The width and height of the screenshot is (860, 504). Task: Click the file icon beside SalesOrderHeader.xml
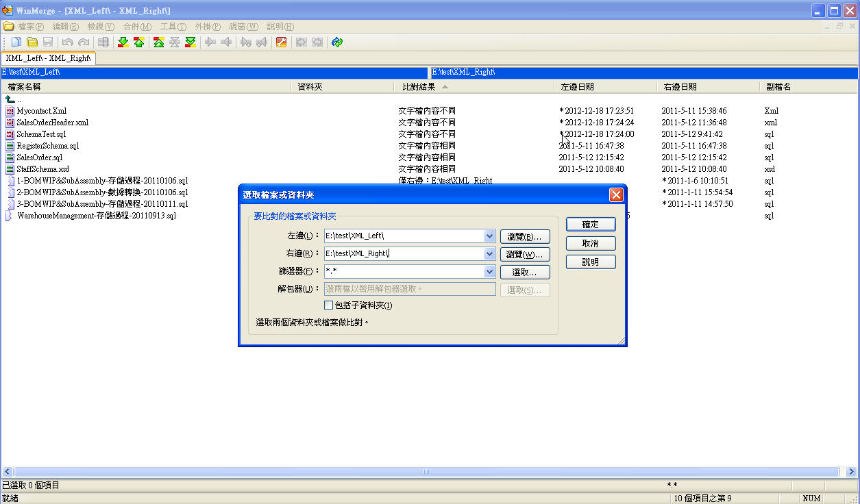(x=10, y=122)
